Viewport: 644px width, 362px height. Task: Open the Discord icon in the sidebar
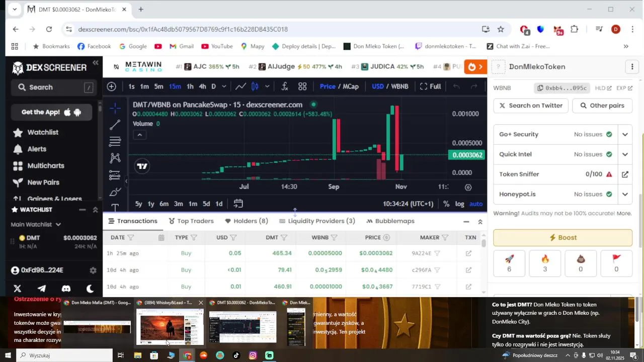(66, 289)
